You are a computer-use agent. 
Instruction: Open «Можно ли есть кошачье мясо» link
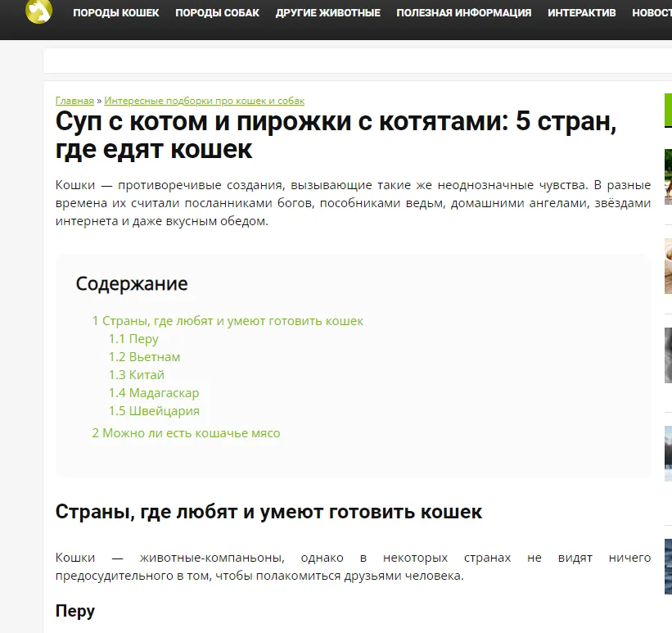coord(192,432)
